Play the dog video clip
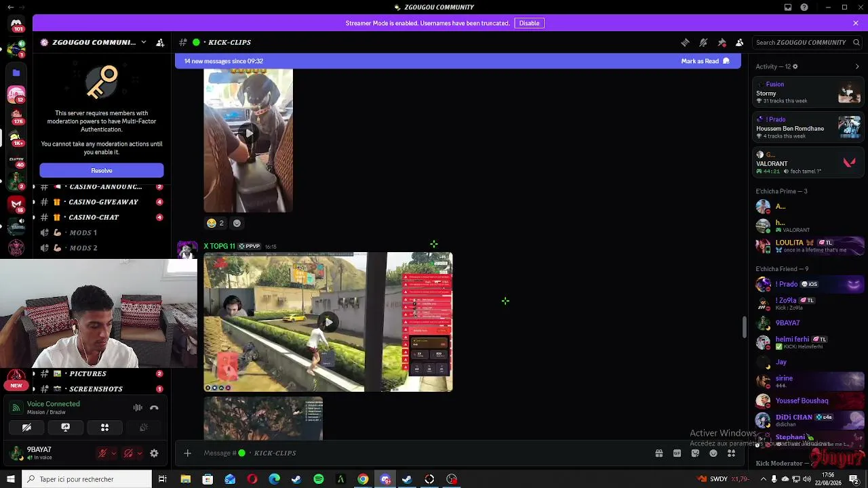Screen dimensions: 868x488 (248, 134)
